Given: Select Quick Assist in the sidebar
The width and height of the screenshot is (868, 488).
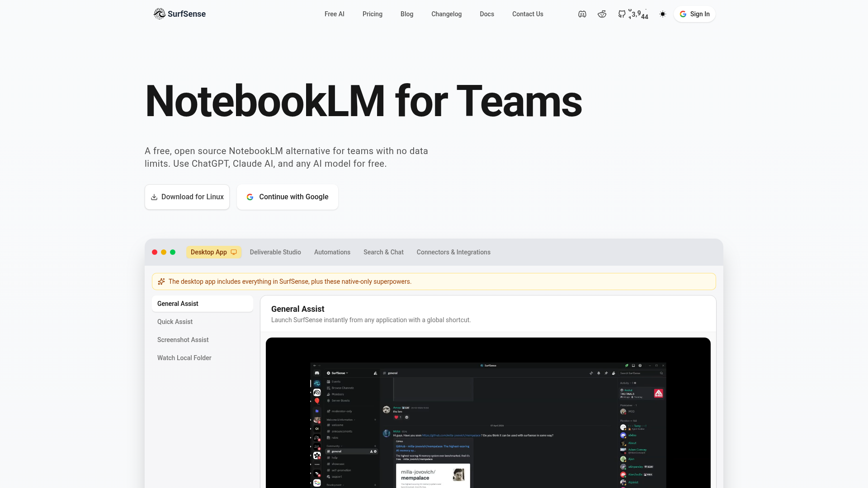Looking at the screenshot, I should coord(203,322).
